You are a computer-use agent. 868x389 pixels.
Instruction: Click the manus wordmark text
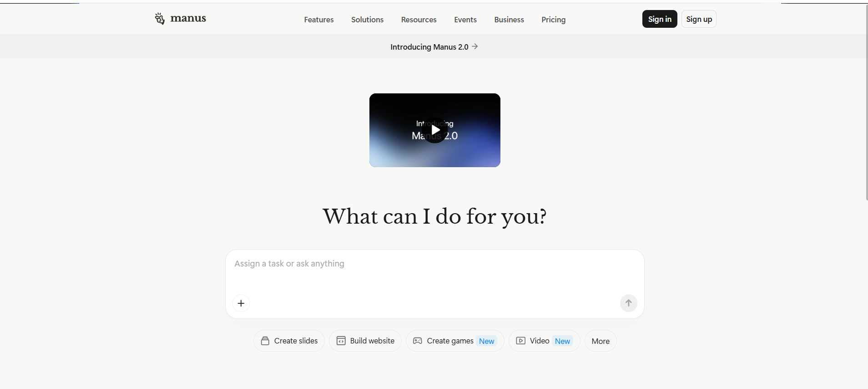click(188, 18)
